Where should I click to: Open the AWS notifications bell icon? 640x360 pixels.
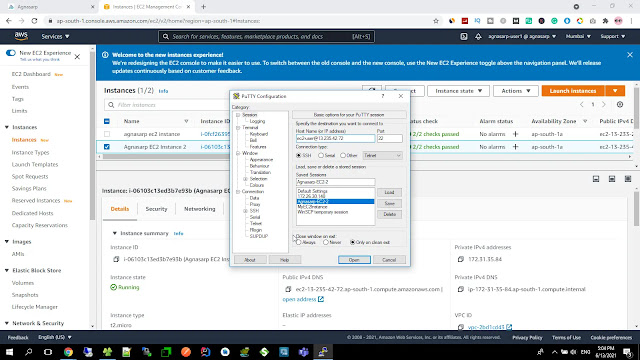point(478,36)
